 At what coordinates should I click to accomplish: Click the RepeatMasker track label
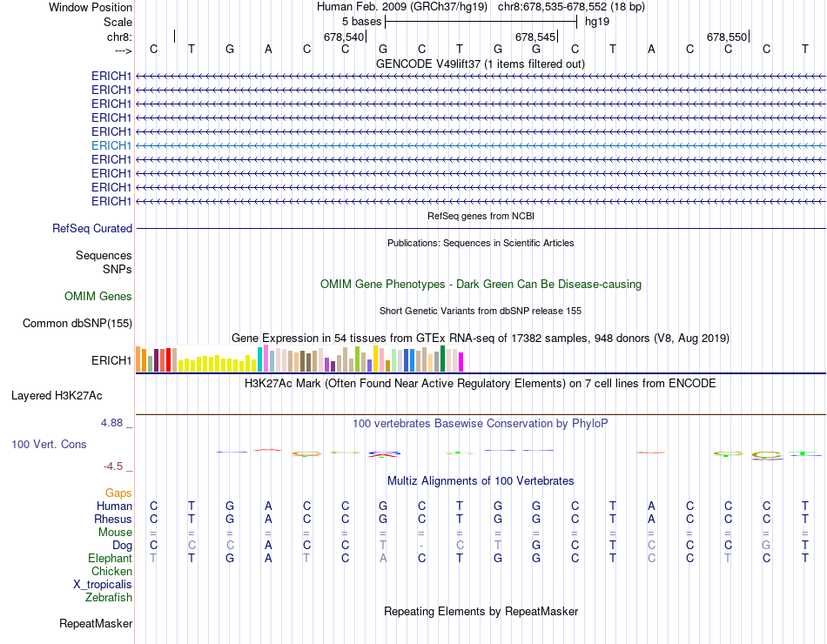pos(96,624)
